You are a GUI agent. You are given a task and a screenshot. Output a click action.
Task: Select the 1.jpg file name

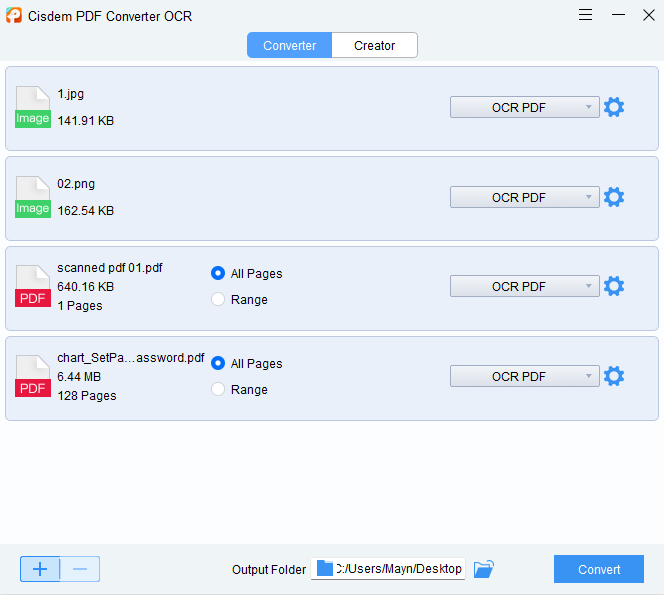(x=71, y=94)
